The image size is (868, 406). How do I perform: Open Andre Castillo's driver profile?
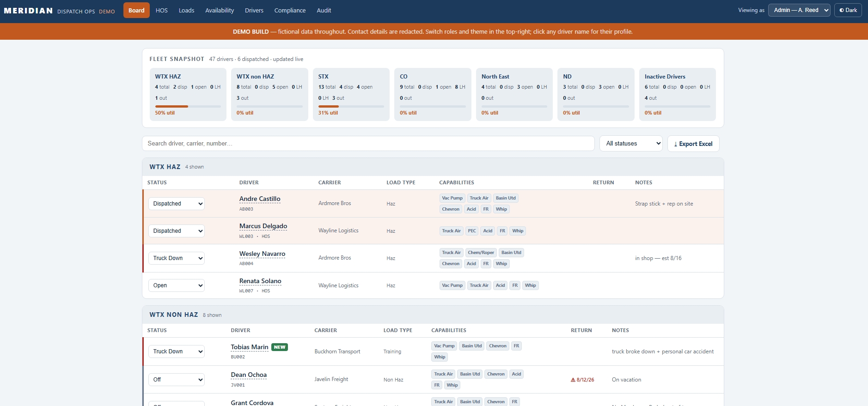pyautogui.click(x=260, y=199)
